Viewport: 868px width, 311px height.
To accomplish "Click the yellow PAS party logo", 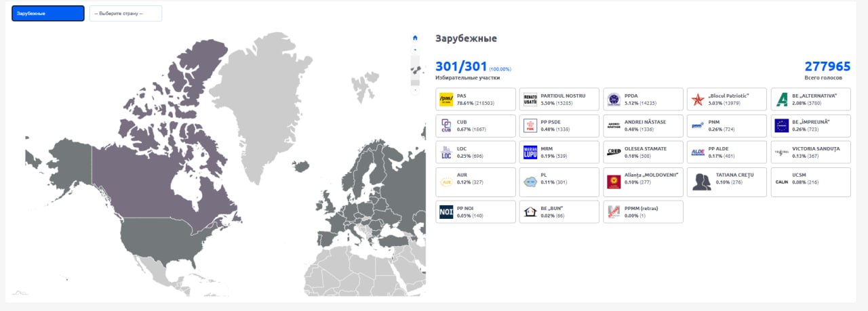I will pos(446,100).
